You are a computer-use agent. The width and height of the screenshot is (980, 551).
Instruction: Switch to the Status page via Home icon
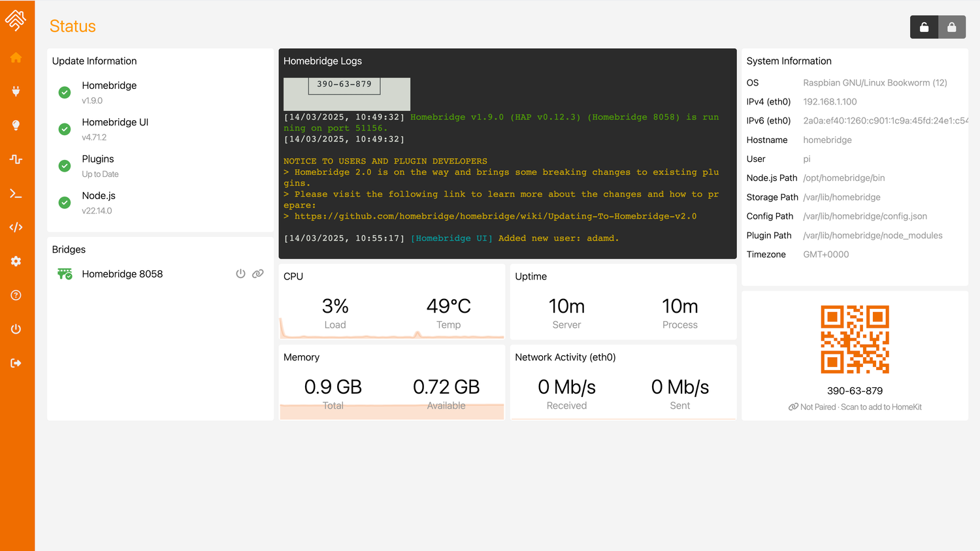(x=18, y=57)
